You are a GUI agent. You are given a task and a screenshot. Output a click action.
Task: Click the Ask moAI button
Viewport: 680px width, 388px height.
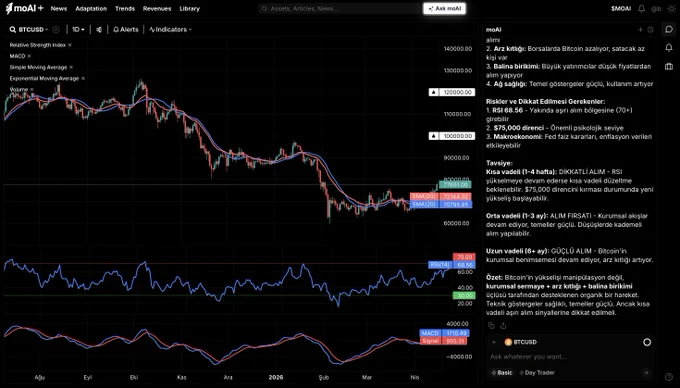pyautogui.click(x=445, y=9)
